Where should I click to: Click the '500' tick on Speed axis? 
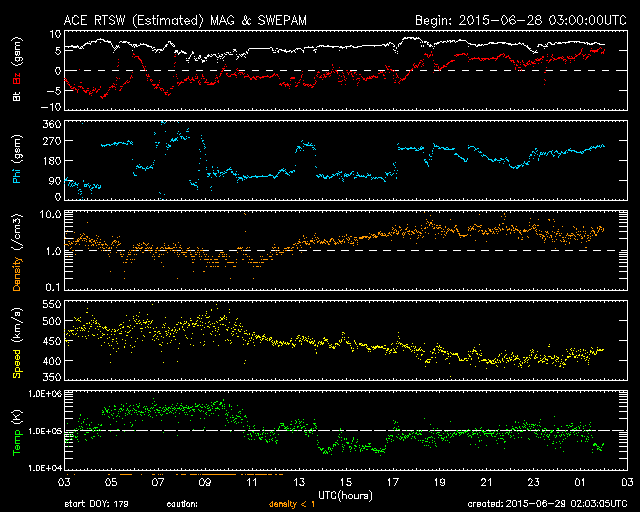coord(52,321)
